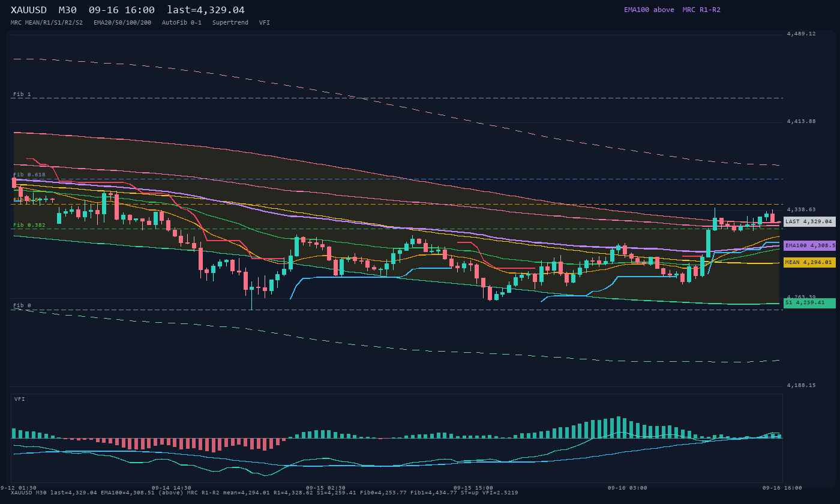
Task: Click the 09-14 14:30 time axis label
Action: click(x=172, y=488)
